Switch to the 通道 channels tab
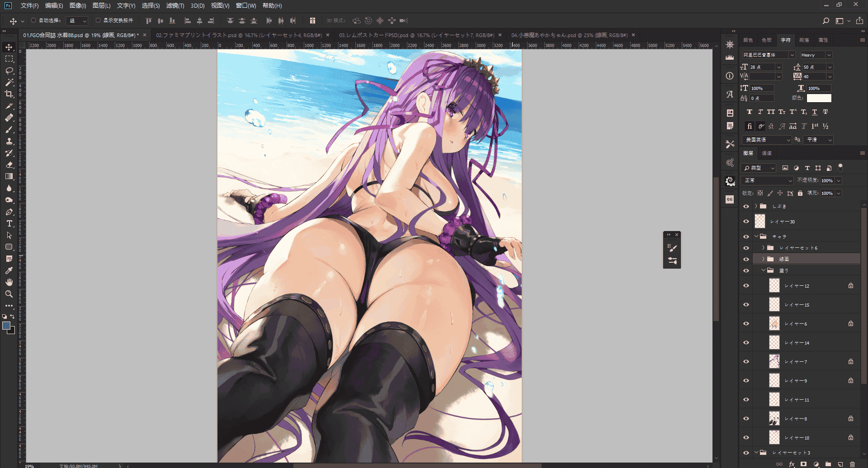 [767, 153]
